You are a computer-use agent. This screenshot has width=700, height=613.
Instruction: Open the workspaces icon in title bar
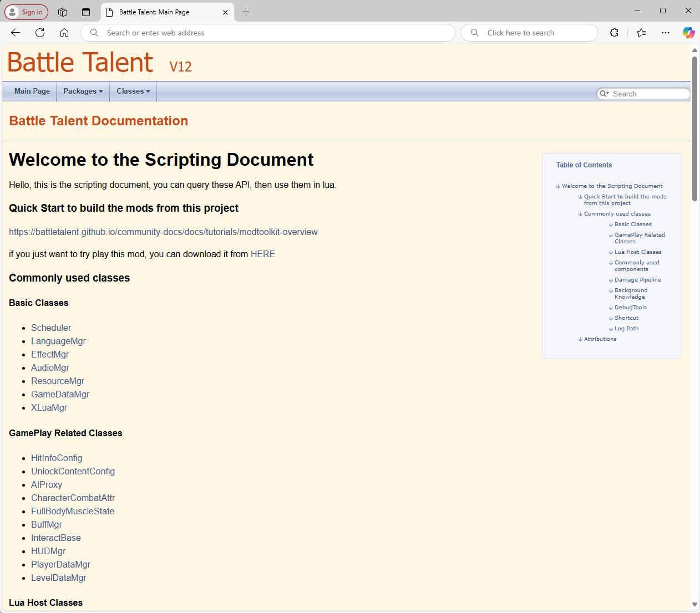63,12
